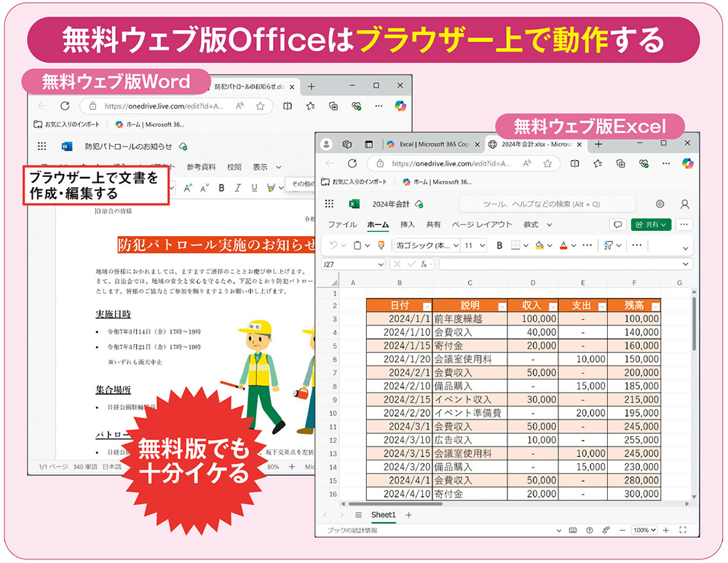728x563 pixels.
Task: Toggle the 収入 column filter button
Action: pos(553,306)
